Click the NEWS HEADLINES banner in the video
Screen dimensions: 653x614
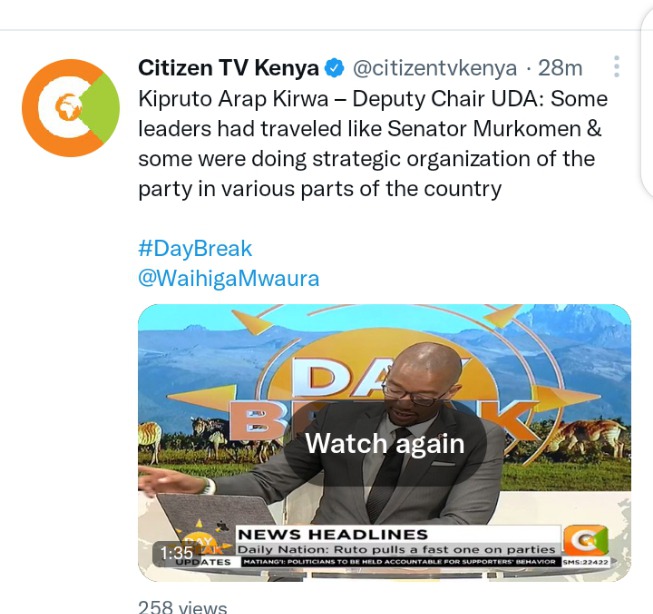(x=332, y=534)
